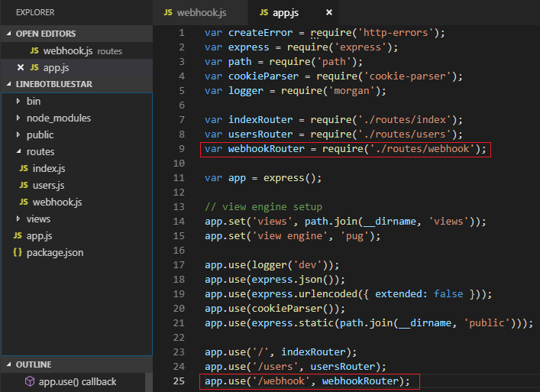Click the braces icon of package.json
540x392 pixels.
click(x=18, y=252)
